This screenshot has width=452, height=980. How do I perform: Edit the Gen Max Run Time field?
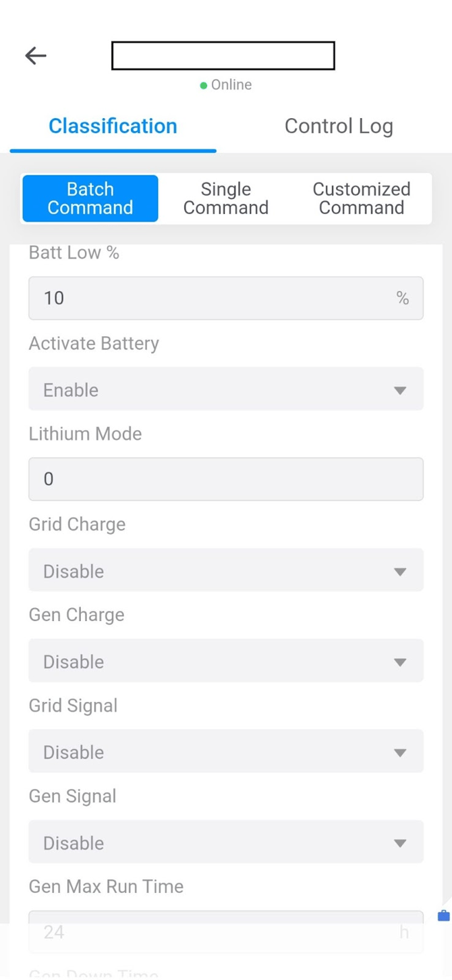216,931
